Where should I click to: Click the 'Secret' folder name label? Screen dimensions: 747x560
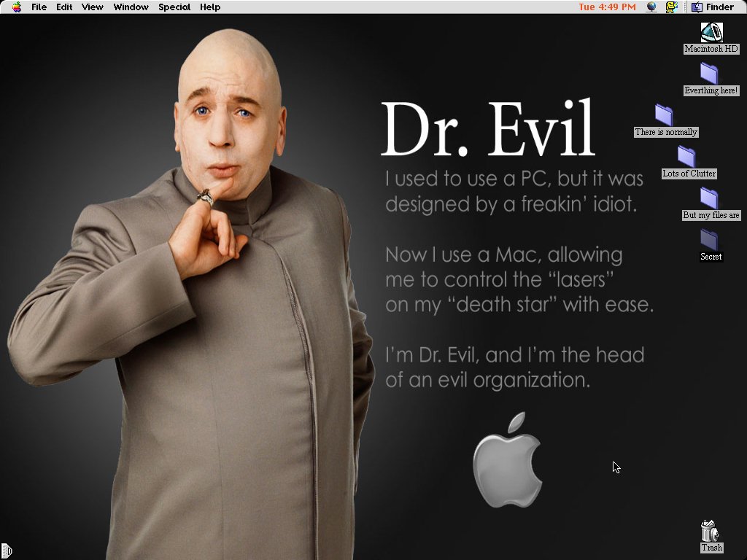[711, 257]
